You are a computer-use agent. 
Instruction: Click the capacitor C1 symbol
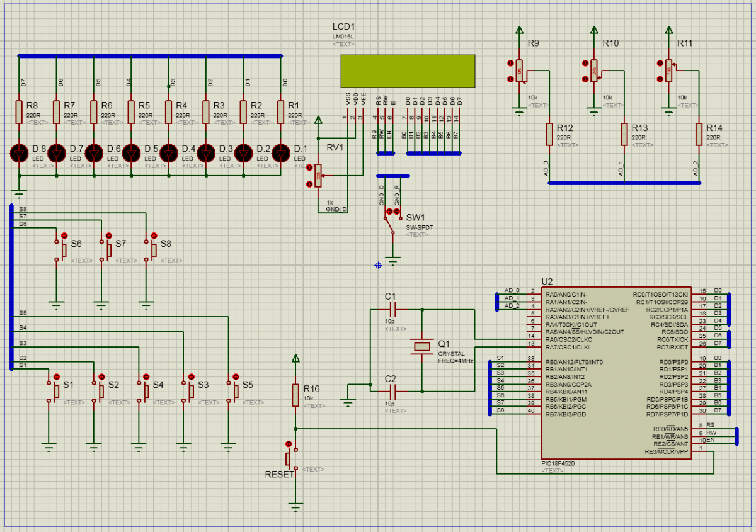[392, 310]
